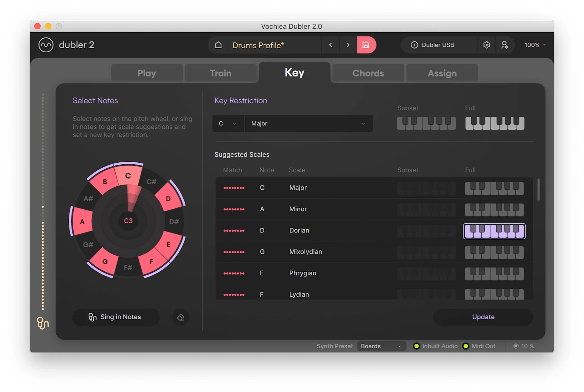Viewport: 584px width, 392px height.
Task: Switch to the Train tab
Action: [220, 73]
